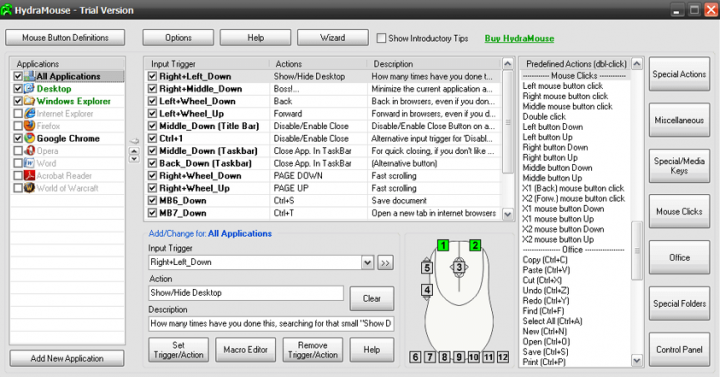The width and height of the screenshot is (720, 377).
Task: Uncheck the Google Chrome checkbox
Action: coord(18,138)
